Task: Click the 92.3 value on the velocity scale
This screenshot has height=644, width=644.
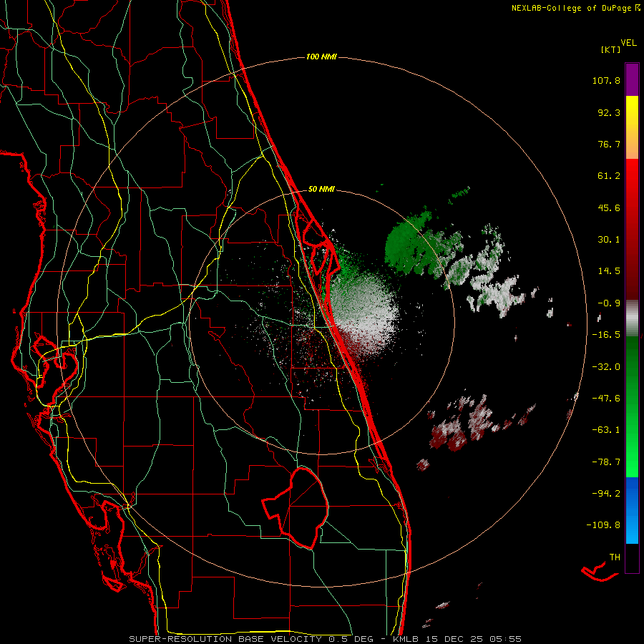Action: [609, 112]
